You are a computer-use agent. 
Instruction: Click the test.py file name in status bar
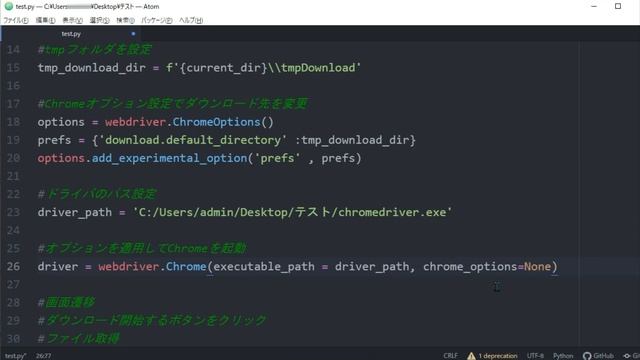pos(16,356)
